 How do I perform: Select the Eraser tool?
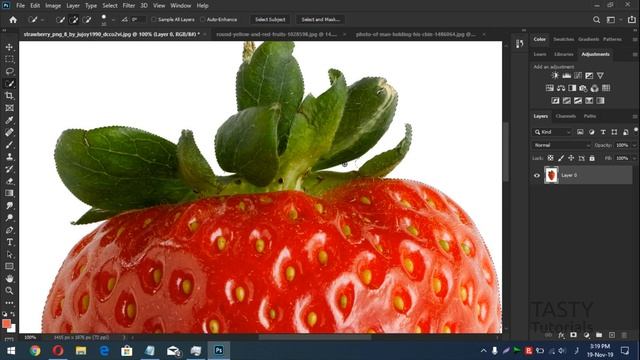[x=9, y=181]
